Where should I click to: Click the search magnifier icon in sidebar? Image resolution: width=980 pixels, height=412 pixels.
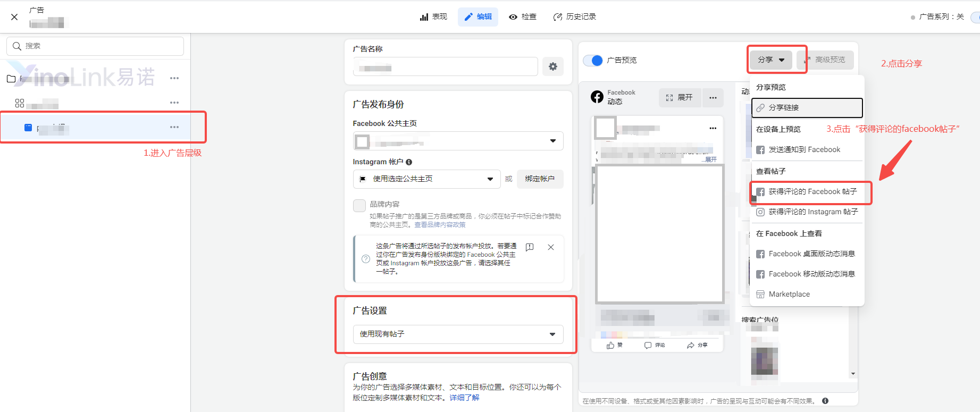tap(17, 46)
